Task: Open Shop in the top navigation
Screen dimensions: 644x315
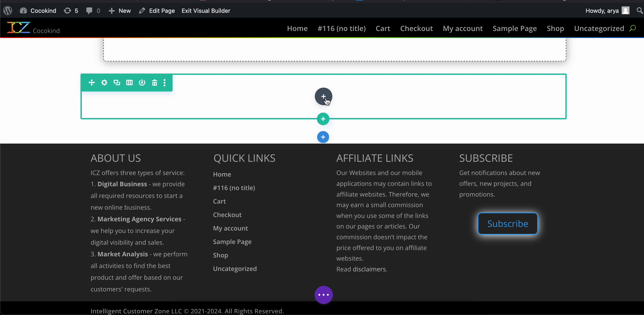Action: point(555,29)
